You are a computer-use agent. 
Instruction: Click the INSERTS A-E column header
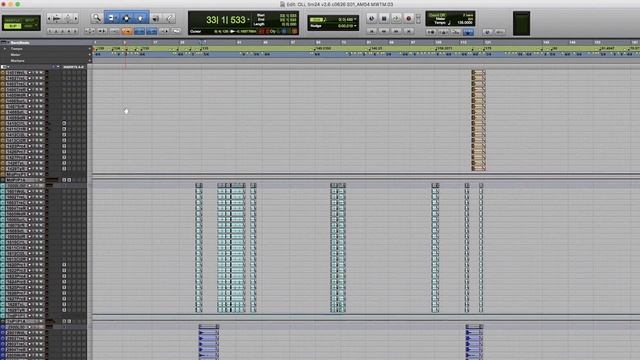tap(73, 67)
